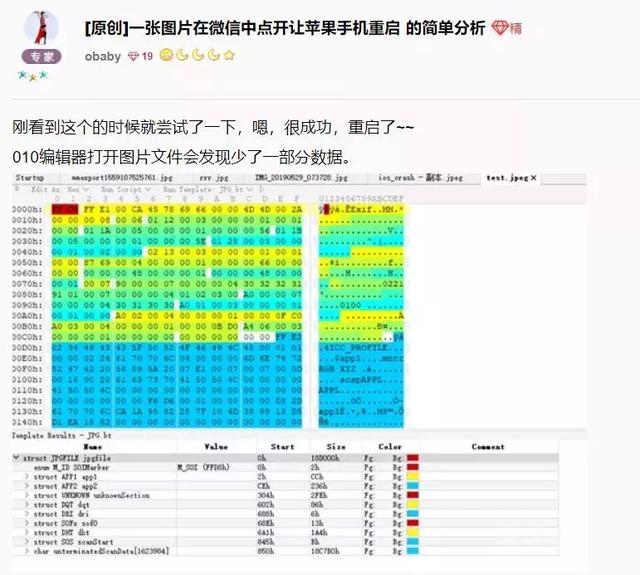Switch to the IMG_20190529_073728.jpg tab
This screenshot has width=640, height=575.
coord(301,178)
